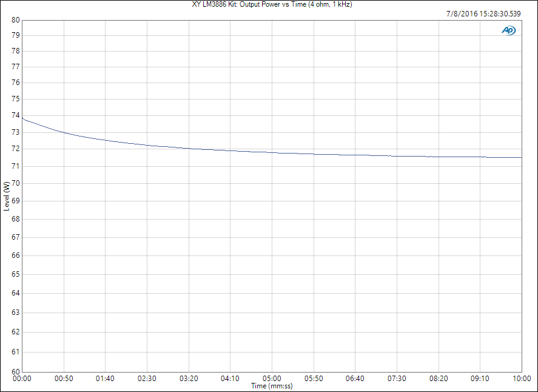Click the y-axis value 63
The image size is (538, 392).
15,313
